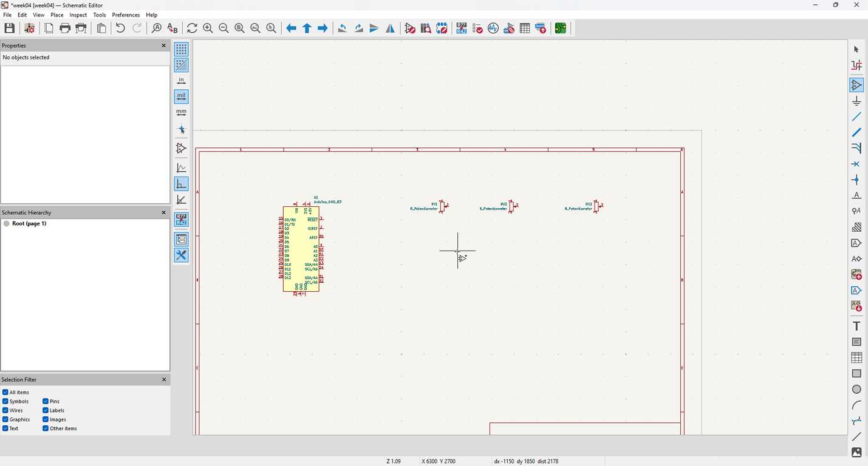
Task: Select the Add Text tool
Action: point(856,326)
